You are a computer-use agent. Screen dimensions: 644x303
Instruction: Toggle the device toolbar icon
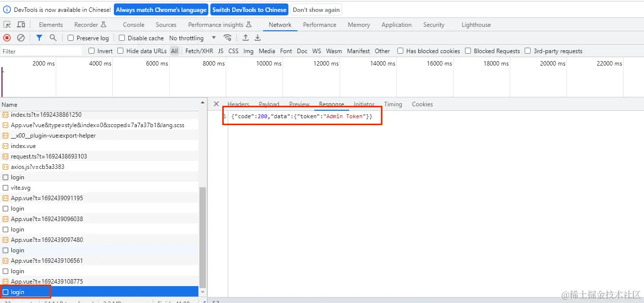(21, 24)
